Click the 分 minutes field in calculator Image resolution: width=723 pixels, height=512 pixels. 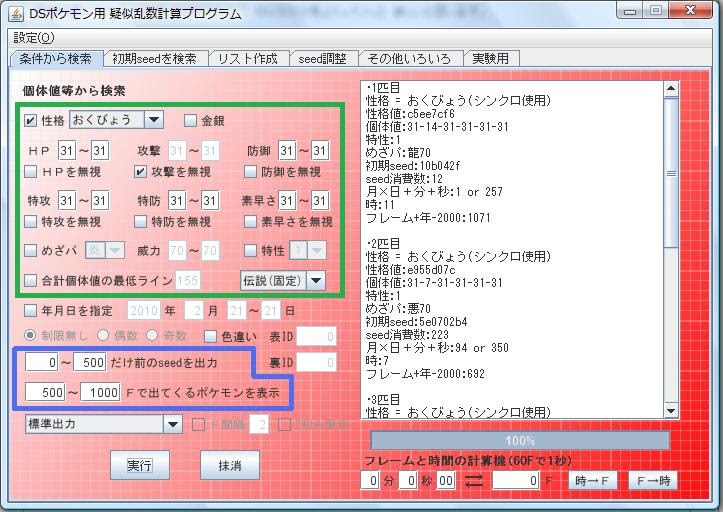(370, 481)
